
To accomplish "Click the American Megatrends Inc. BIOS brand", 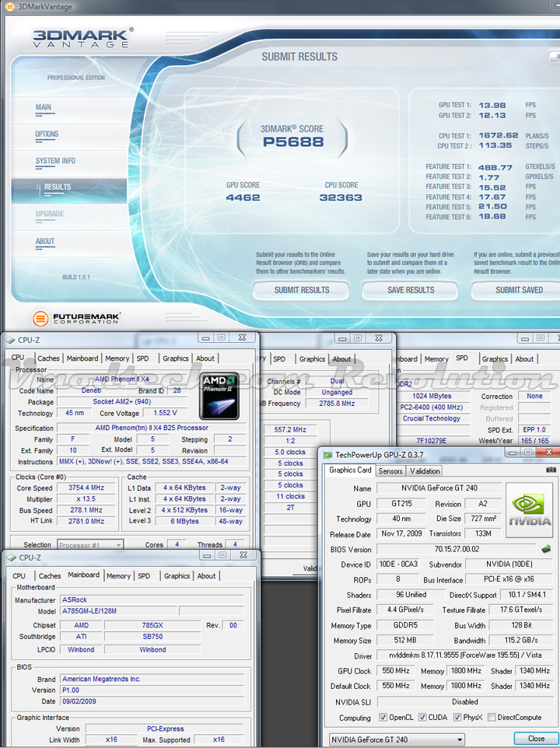I will (x=152, y=679).
